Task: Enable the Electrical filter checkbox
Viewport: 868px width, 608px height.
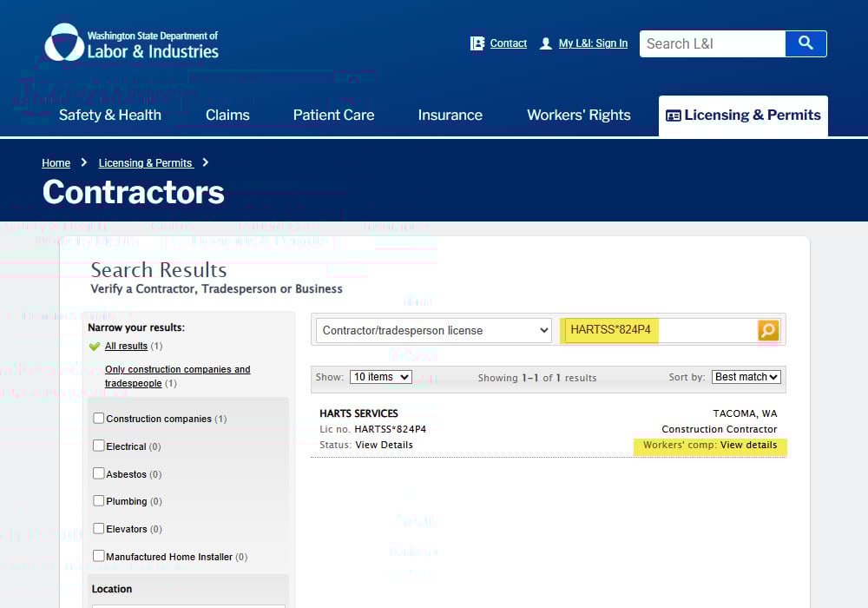Action: [99, 446]
